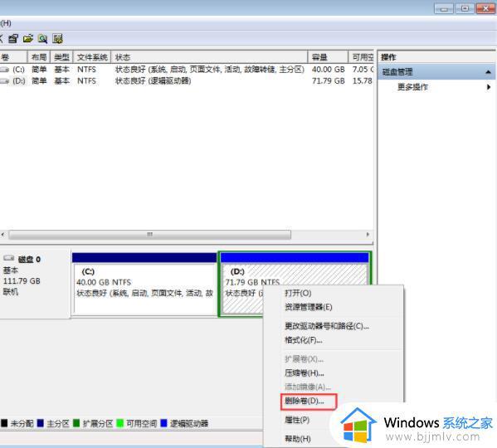Click the 主分区 dark blue legend swatch
Image resolution: width=497 pixels, height=448 pixels.
pos(41,423)
